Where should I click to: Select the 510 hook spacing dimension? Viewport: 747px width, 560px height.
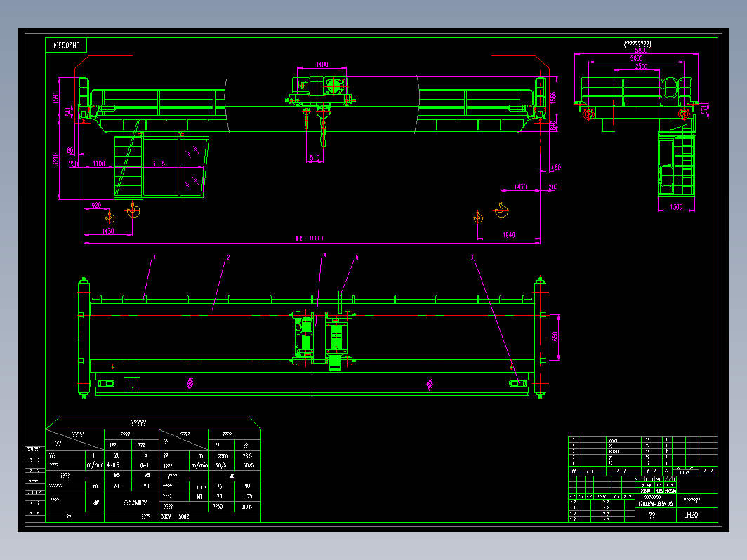coord(315,158)
